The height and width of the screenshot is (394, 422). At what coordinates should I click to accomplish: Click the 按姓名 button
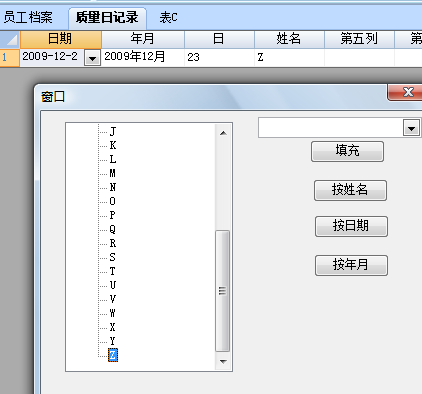point(350,190)
